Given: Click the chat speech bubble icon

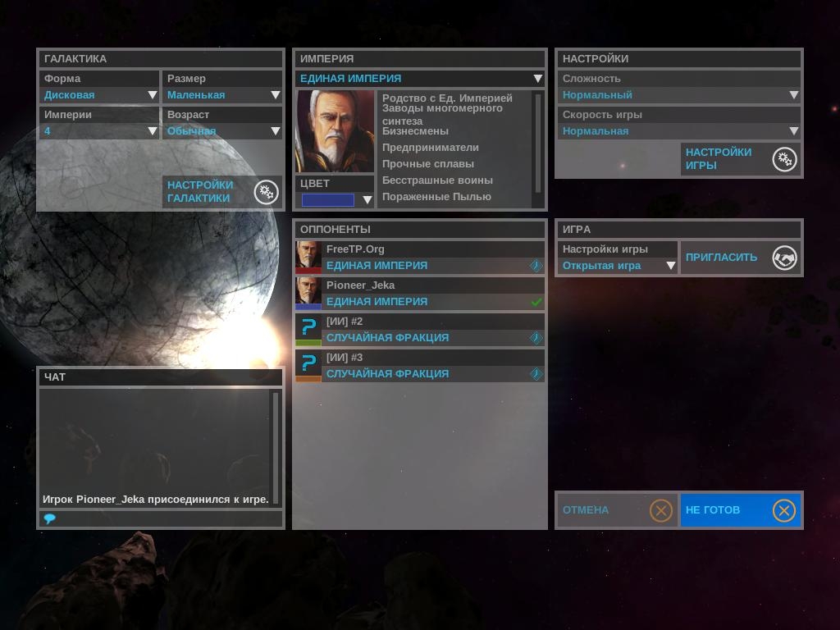Looking at the screenshot, I should 49,518.
